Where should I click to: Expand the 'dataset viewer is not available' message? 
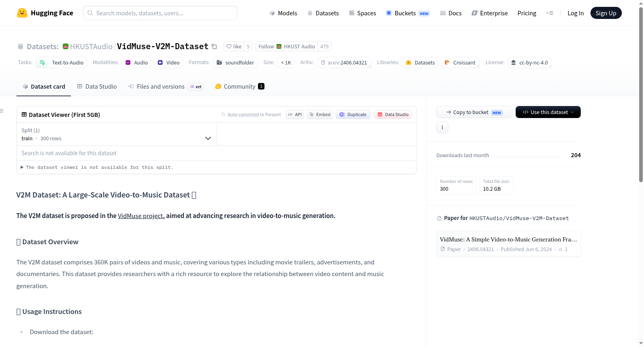click(97, 167)
